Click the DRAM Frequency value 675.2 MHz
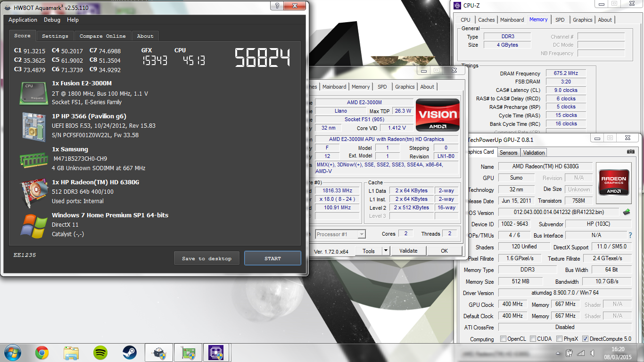This screenshot has height=362, width=644. [x=566, y=73]
